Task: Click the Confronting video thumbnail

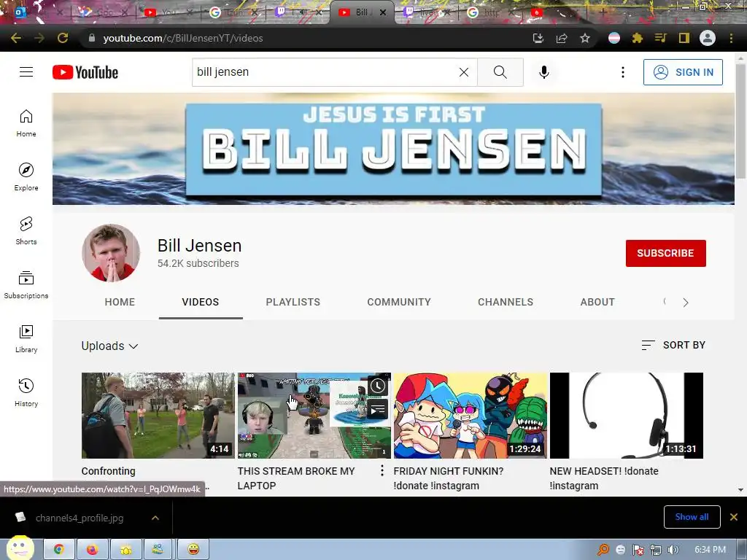Action: click(158, 415)
